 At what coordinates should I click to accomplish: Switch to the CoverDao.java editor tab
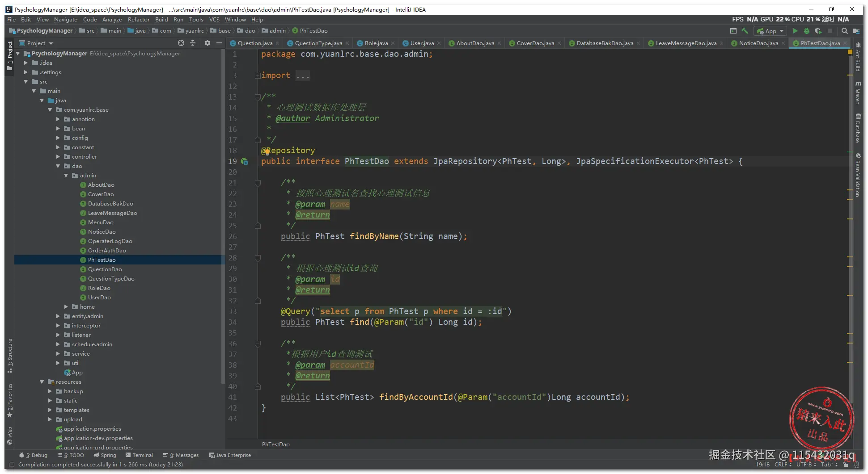point(535,43)
